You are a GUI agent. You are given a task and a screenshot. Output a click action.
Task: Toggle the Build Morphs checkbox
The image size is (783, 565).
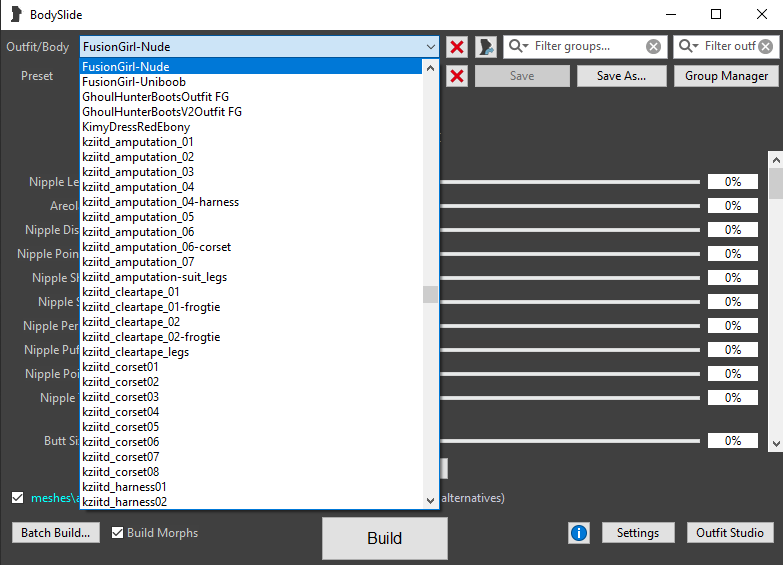click(118, 533)
